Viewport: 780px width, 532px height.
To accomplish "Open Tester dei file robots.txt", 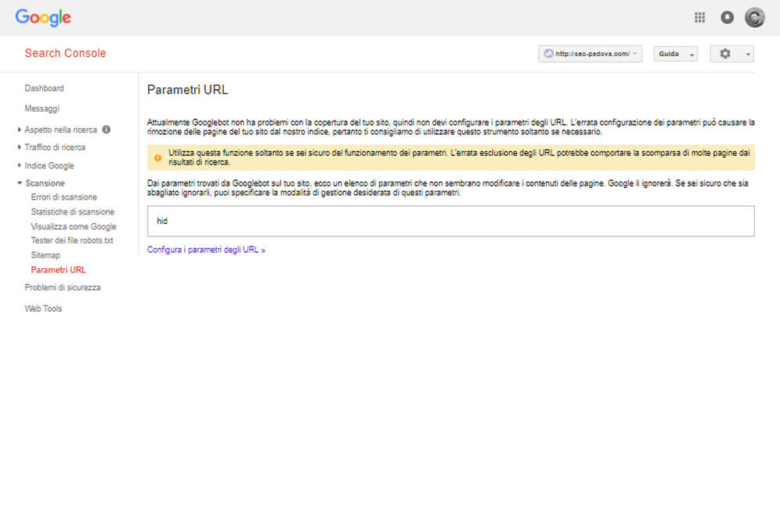I will coord(72,240).
